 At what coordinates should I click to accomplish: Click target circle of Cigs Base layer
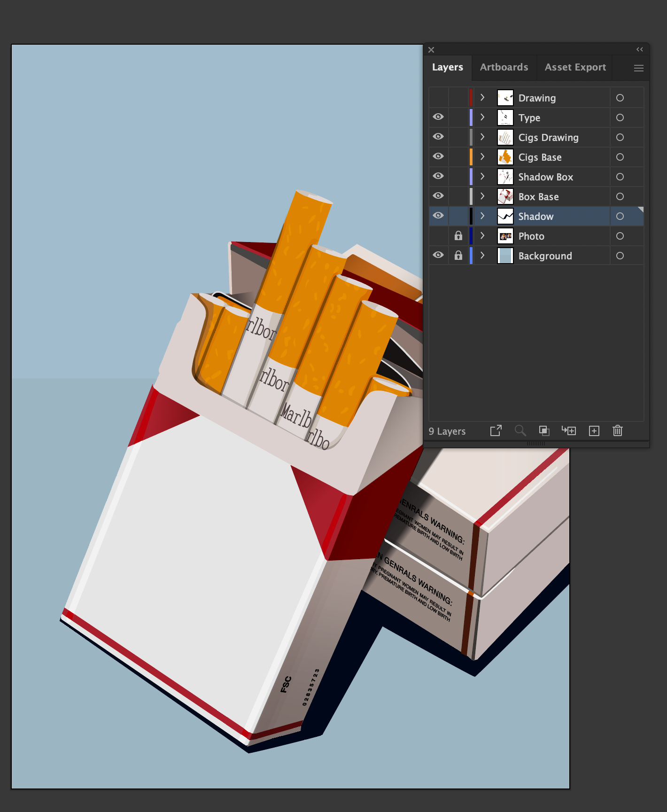point(620,157)
